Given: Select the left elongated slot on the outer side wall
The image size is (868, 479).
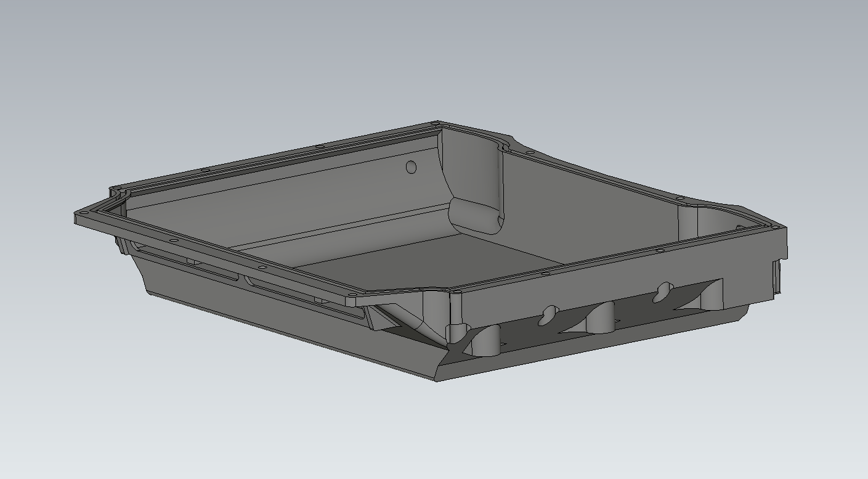Looking at the screenshot, I should (185, 264).
